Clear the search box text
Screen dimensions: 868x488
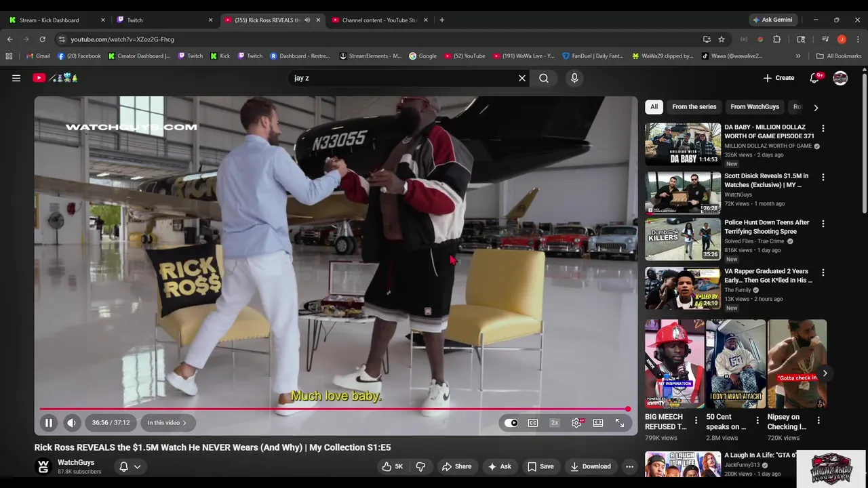(522, 78)
